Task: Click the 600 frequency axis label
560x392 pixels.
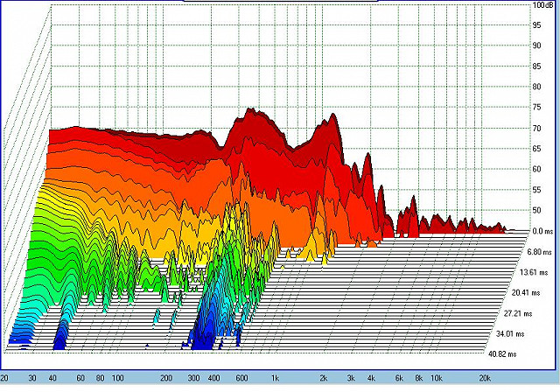Action: click(241, 378)
